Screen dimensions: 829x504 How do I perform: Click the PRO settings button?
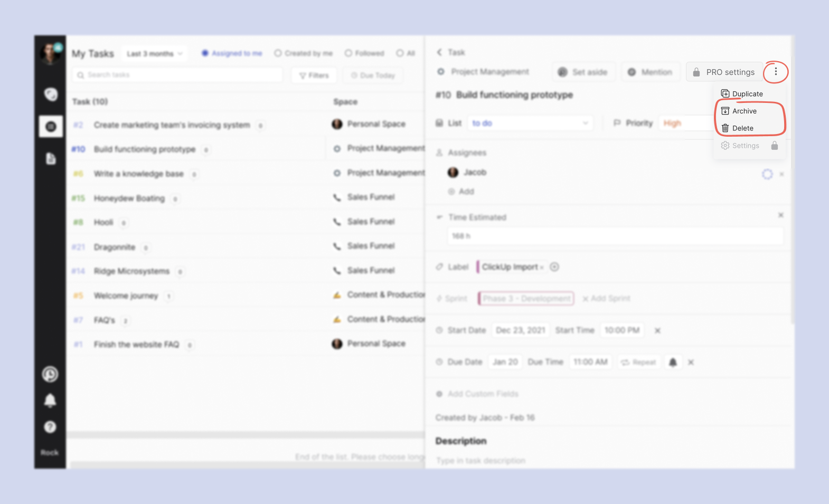(x=724, y=72)
